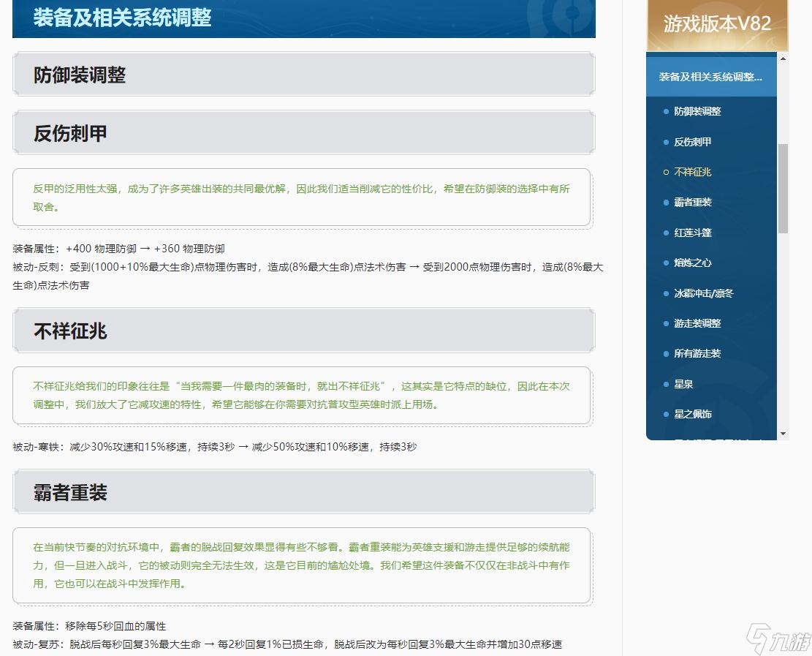Open 所有游走装 sidebar link
The image size is (812, 656).
coord(697,353)
